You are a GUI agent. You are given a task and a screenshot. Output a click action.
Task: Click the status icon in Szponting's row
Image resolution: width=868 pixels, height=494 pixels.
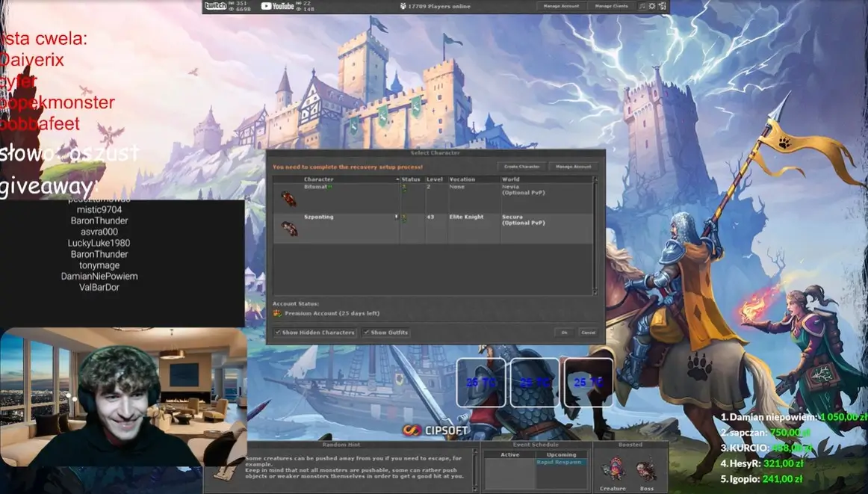(404, 218)
